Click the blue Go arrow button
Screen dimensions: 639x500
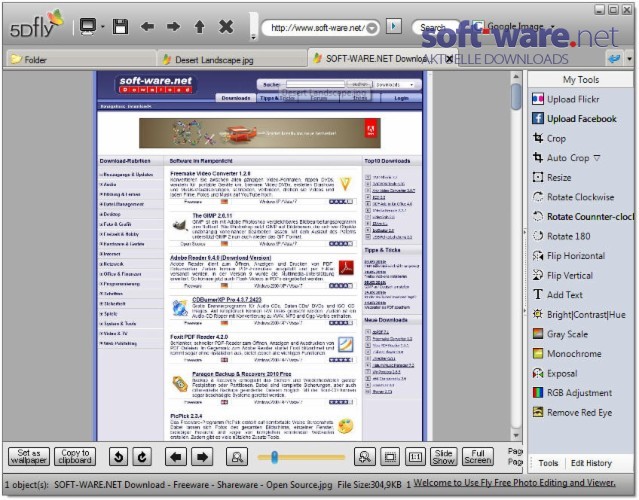(393, 26)
